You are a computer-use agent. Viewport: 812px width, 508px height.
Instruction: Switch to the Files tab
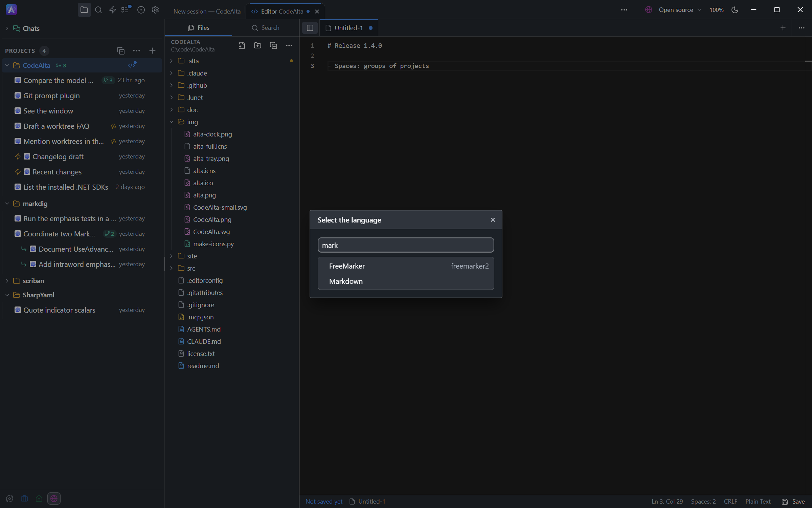[x=199, y=28]
